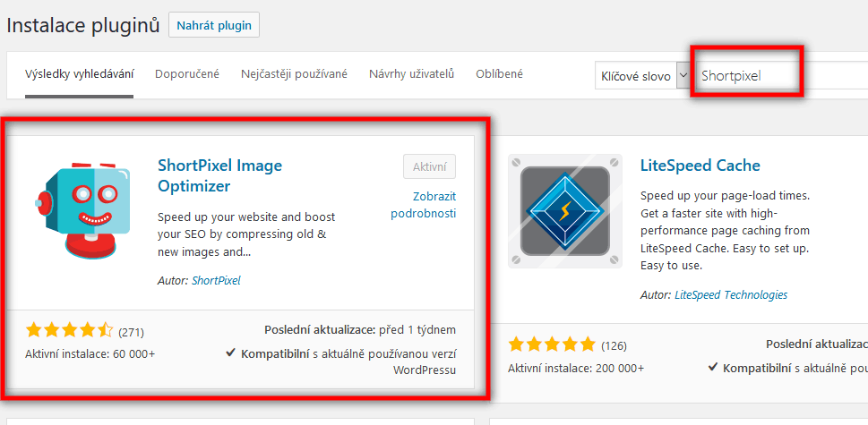This screenshot has width=868, height=425.
Task: Click the Nahrát plugin button
Action: pyautogui.click(x=214, y=25)
